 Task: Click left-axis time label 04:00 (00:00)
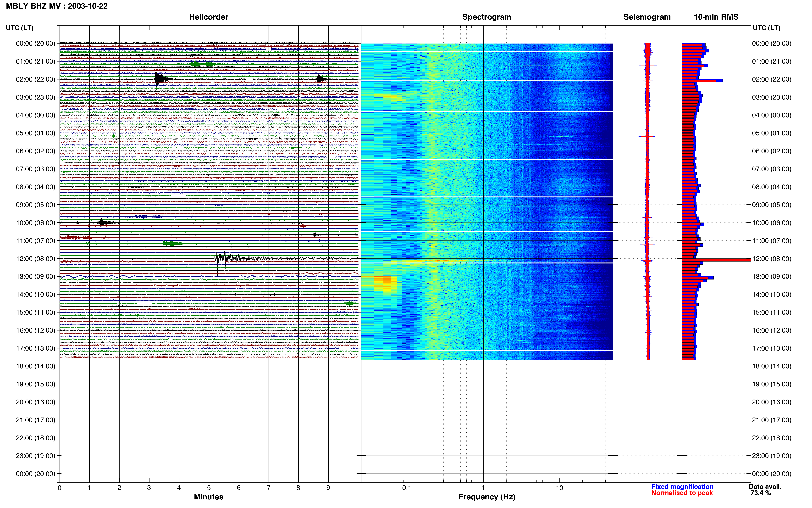[x=36, y=115]
